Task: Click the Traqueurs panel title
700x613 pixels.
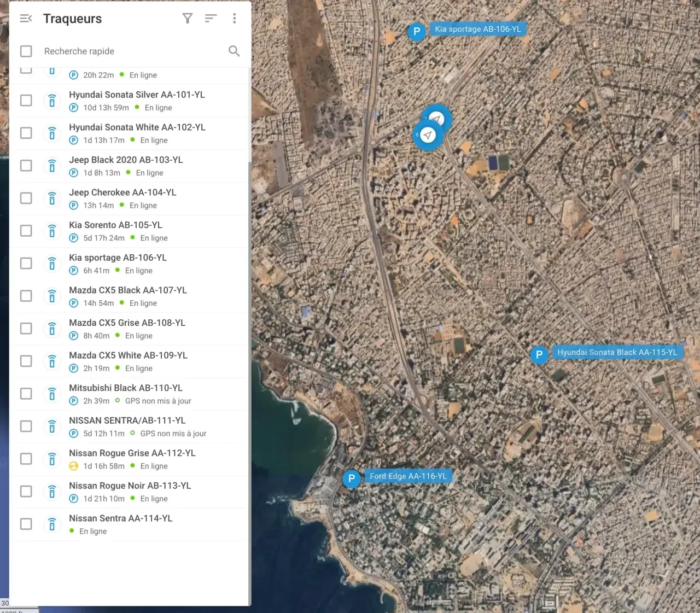Action: tap(72, 19)
